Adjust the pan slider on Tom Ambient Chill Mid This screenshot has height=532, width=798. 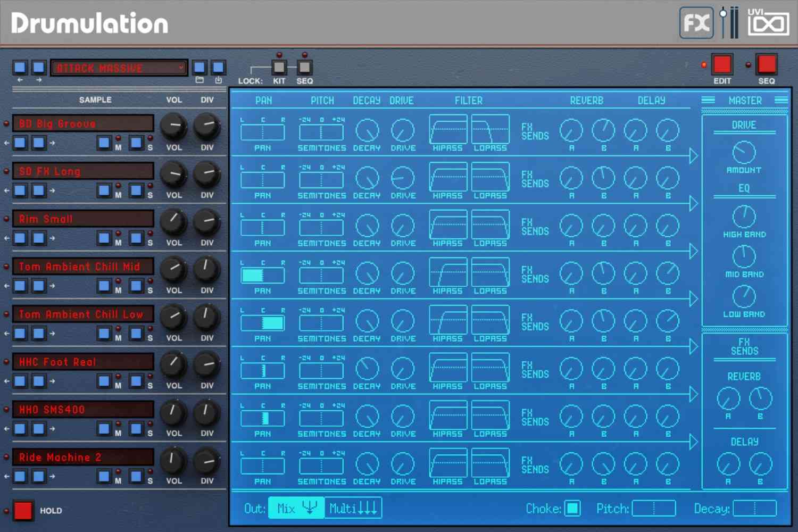(x=262, y=275)
